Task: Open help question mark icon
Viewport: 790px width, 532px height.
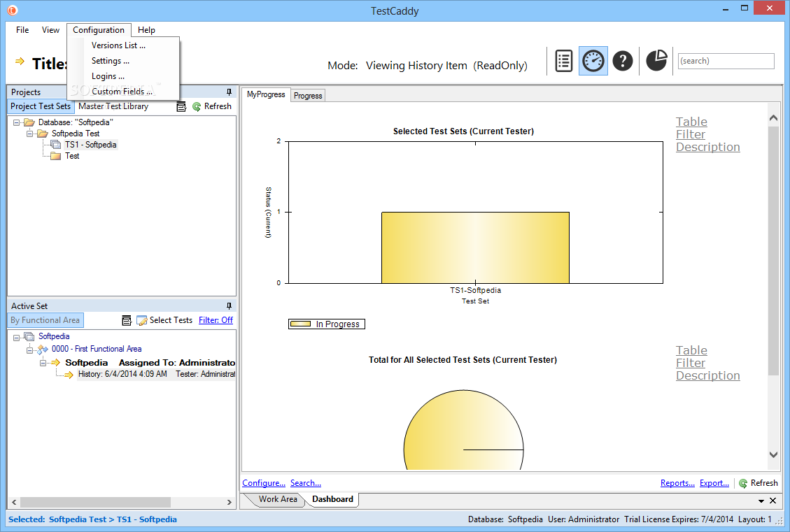Action: coord(623,61)
